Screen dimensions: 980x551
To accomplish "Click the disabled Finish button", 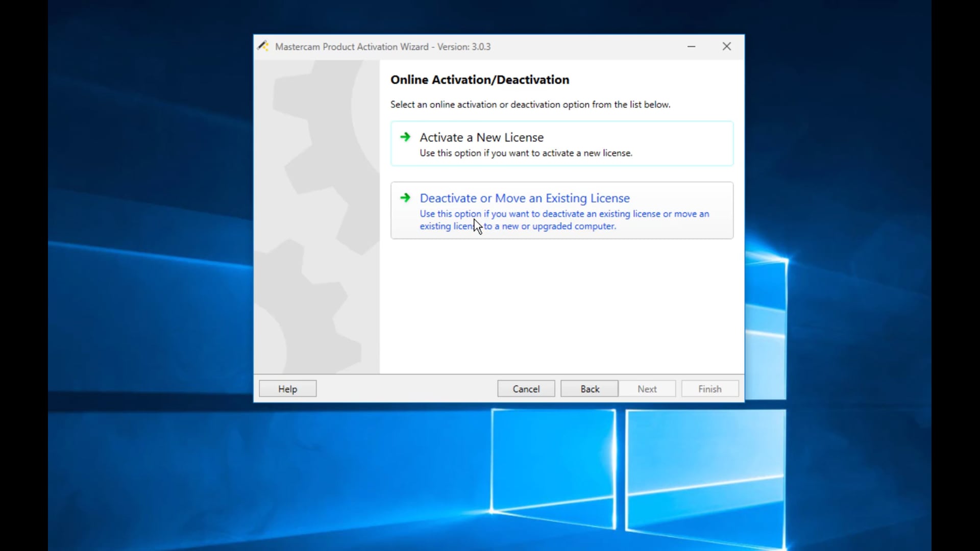I will click(x=710, y=389).
